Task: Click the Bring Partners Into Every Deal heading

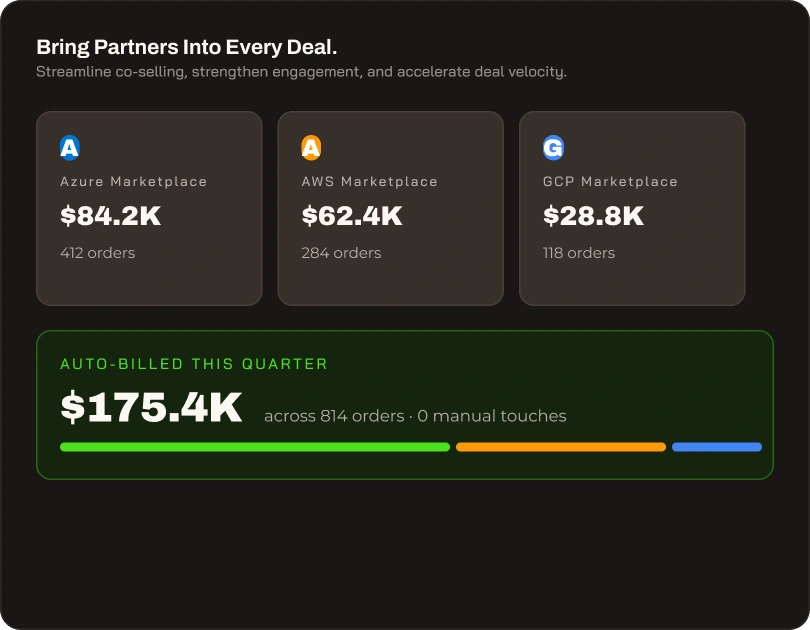Action: [186, 48]
